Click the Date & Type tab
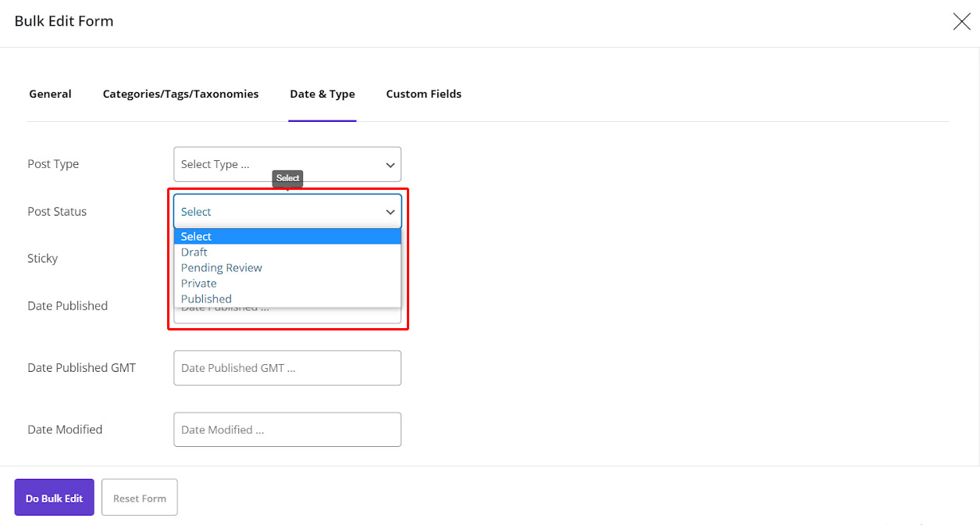980x525 pixels. click(322, 93)
